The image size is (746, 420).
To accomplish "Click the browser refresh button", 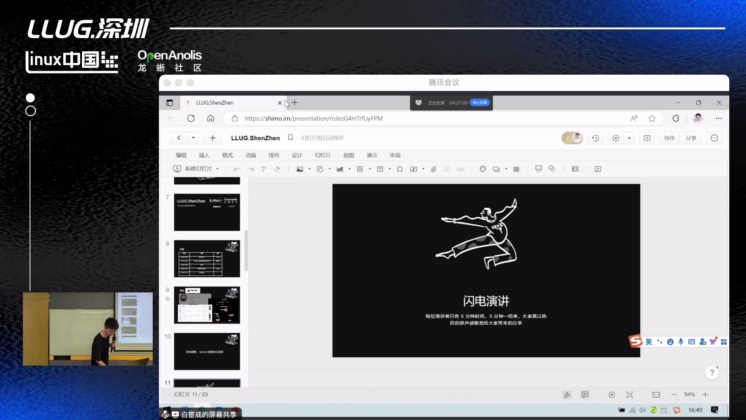I will click(x=191, y=118).
